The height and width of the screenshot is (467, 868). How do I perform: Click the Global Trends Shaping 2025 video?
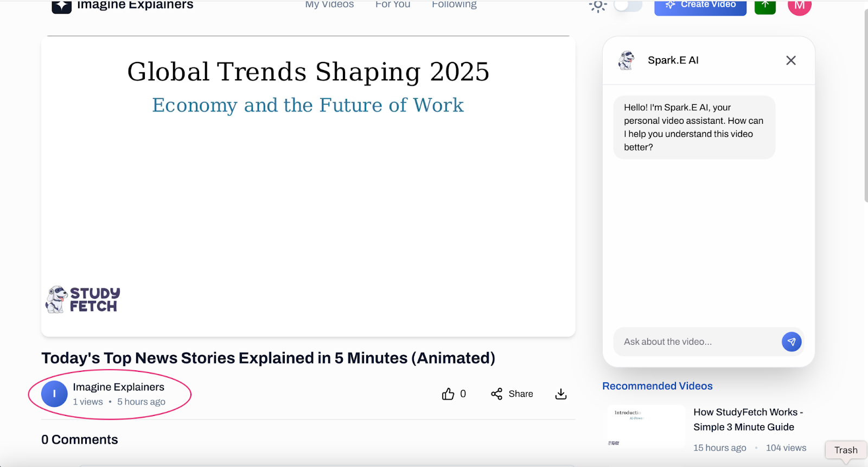pos(308,186)
